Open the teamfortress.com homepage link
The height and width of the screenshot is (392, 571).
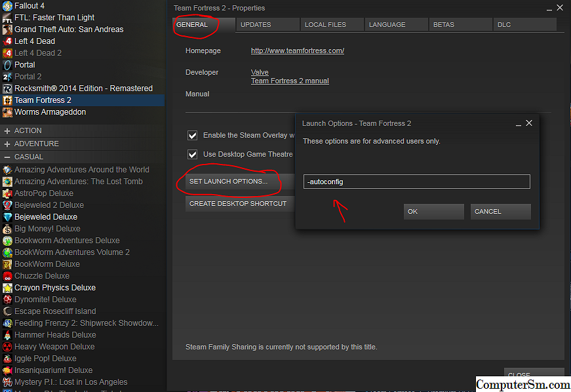(298, 51)
